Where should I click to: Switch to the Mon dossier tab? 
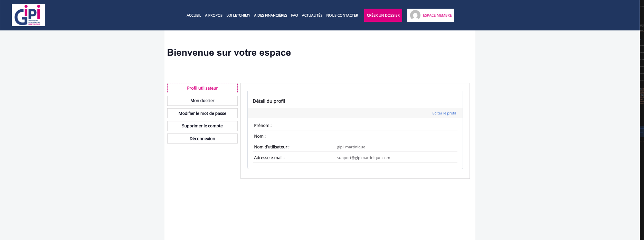pos(202,101)
